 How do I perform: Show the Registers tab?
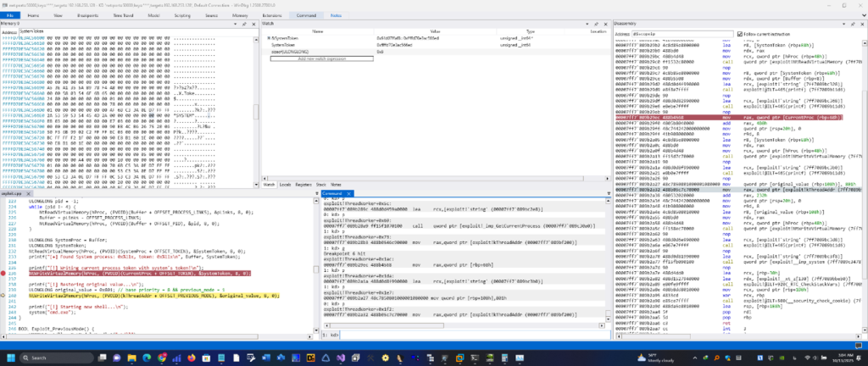[x=303, y=183]
